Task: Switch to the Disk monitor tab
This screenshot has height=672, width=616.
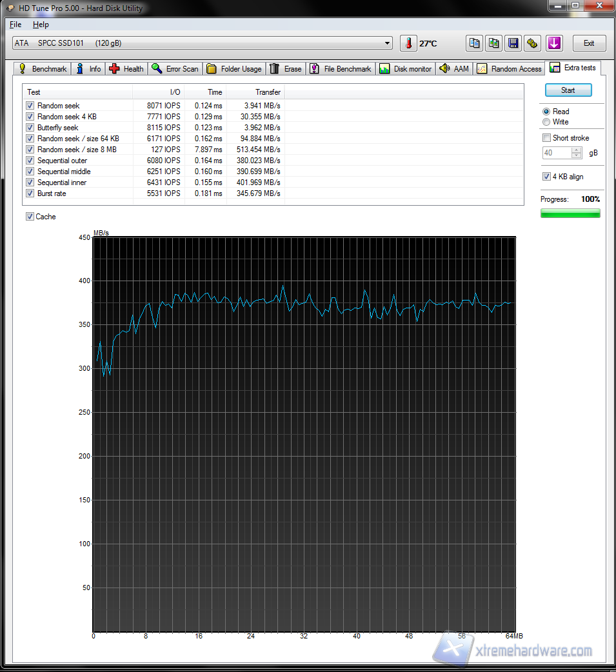Action: pos(406,69)
